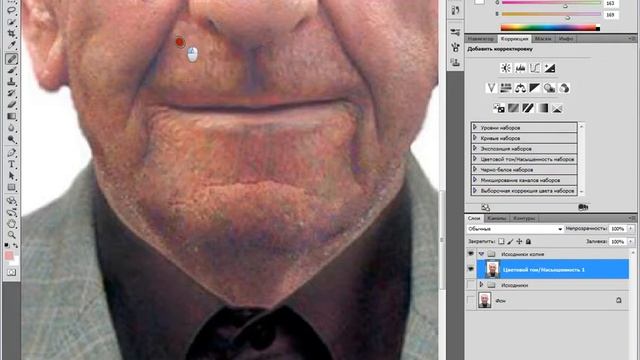The width and height of the screenshot is (640, 360).
Task: Toggle lock image pixels brush icon
Action: click(x=510, y=242)
